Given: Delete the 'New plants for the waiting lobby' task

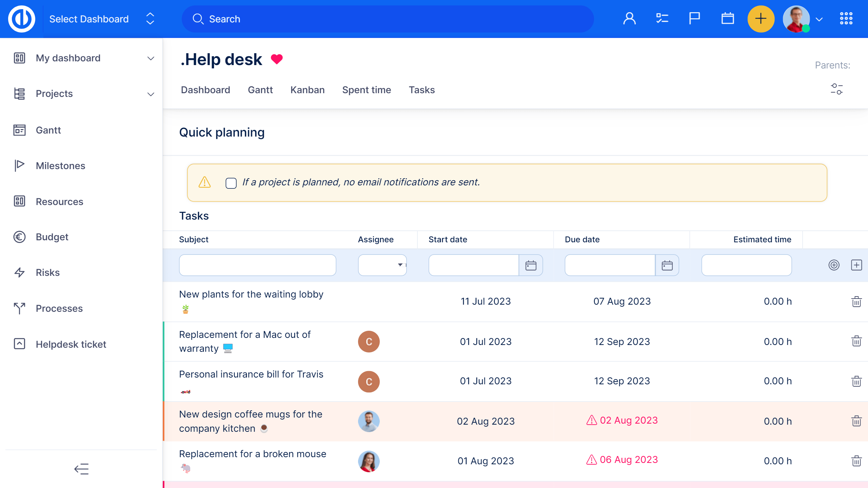Looking at the screenshot, I should pos(856,301).
